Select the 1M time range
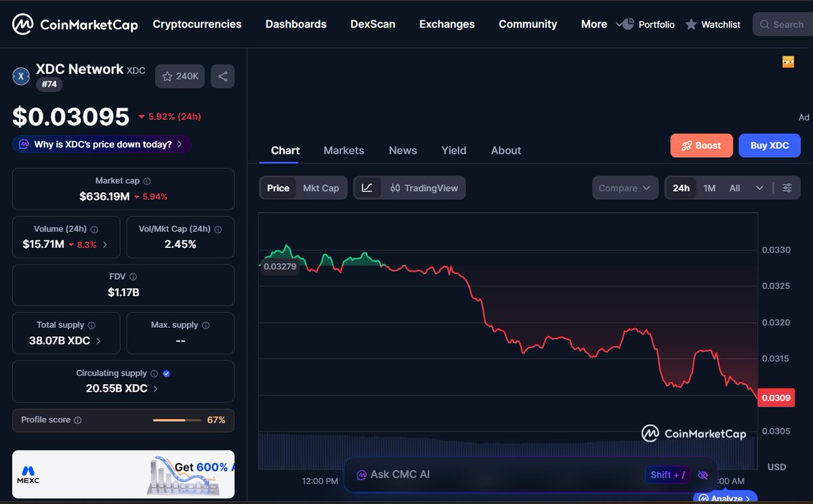Viewport: 813px width, 504px height. point(709,188)
